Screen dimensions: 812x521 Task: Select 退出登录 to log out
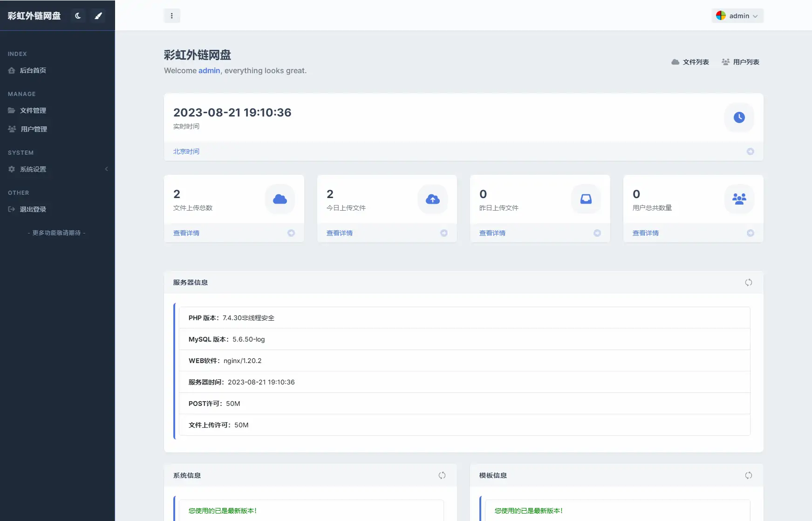tap(33, 209)
